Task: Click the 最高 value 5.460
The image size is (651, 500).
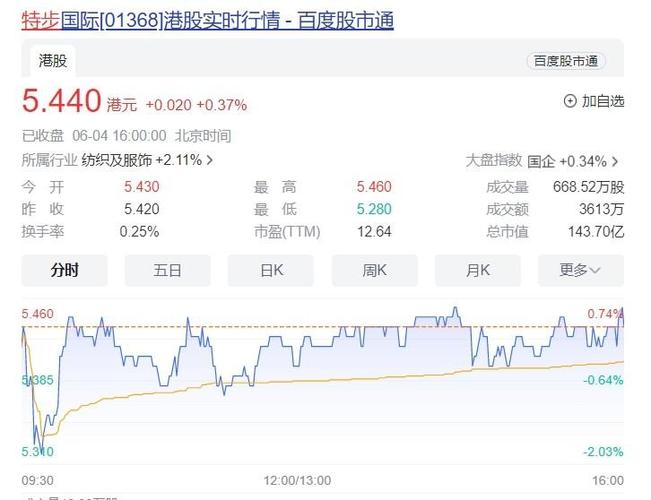Action: (374, 187)
